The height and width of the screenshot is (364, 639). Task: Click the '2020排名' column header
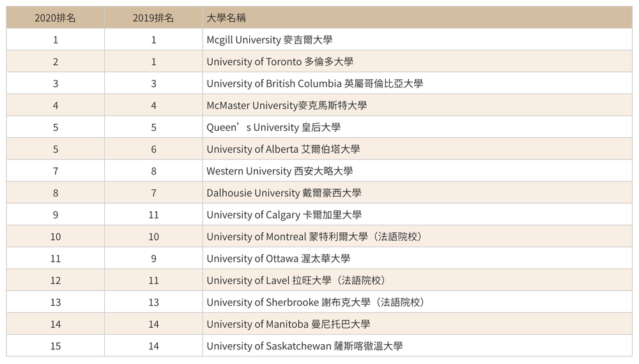56,17
